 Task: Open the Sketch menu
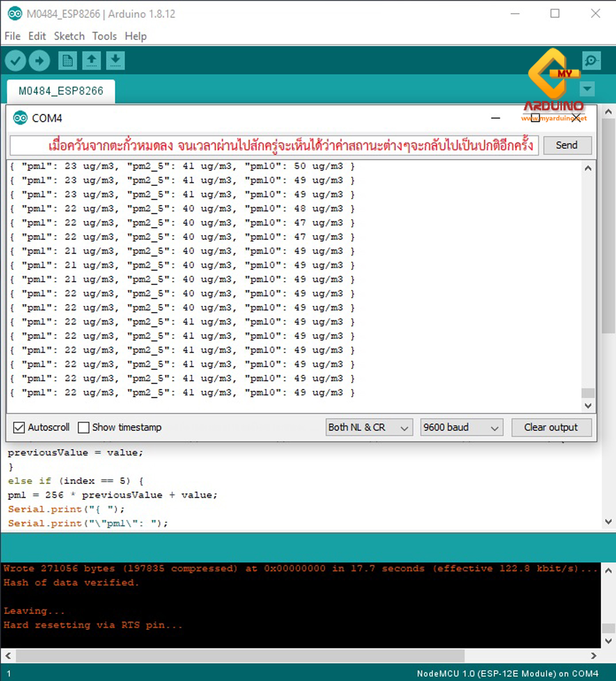69,36
